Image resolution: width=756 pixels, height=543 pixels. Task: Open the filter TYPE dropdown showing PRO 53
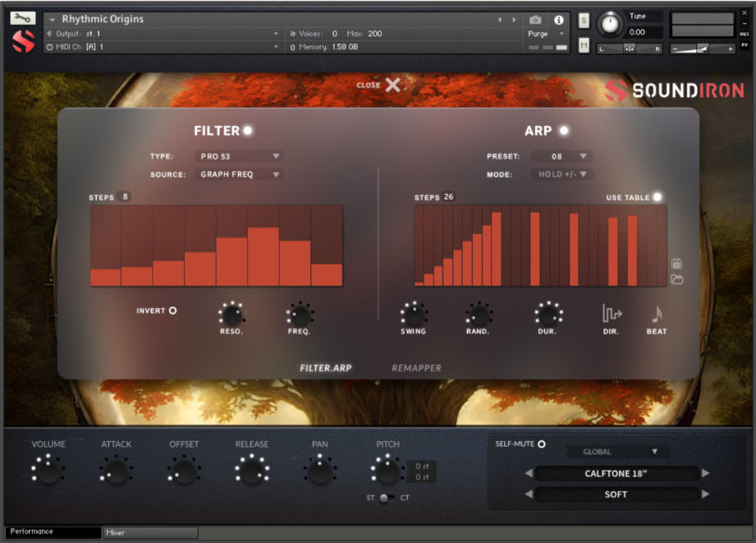click(x=239, y=156)
